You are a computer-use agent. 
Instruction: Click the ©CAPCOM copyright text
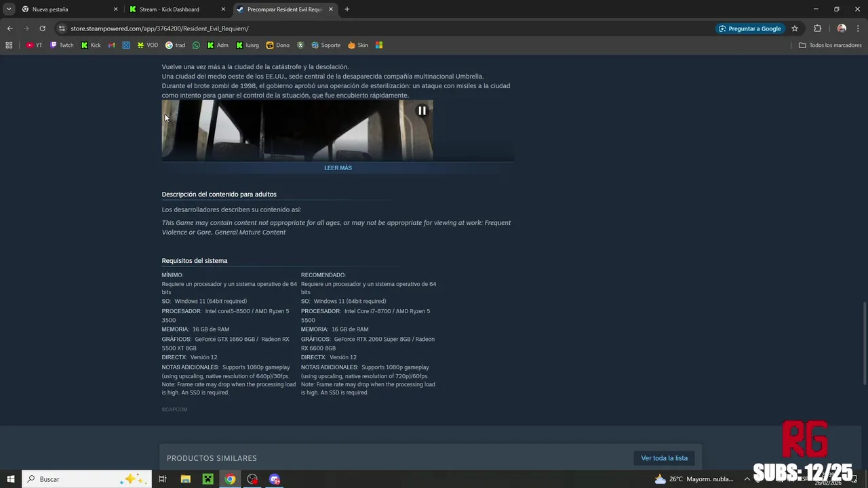(x=174, y=409)
